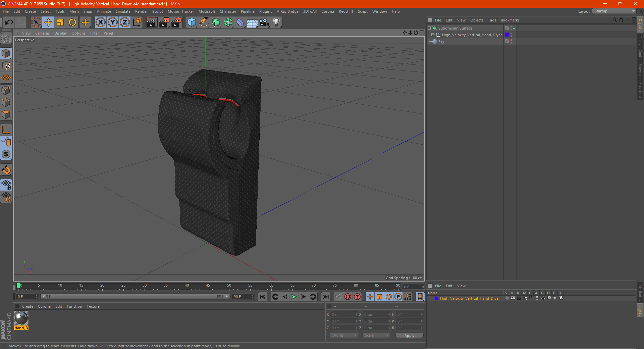Open the Content Browser side tab
644x349 pixels.
coord(640,63)
